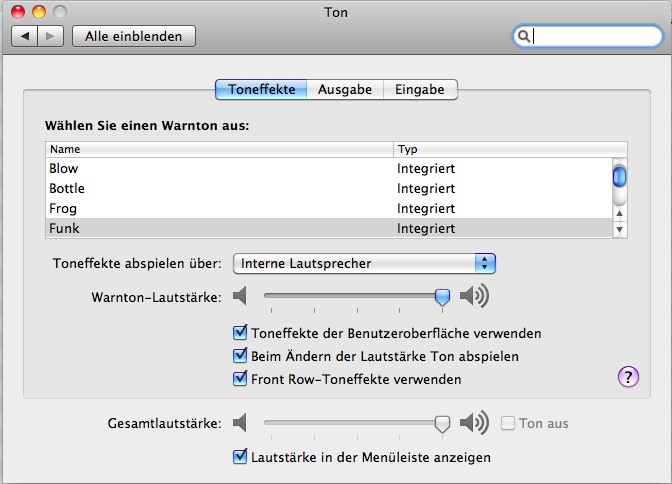Click the back navigation arrow
This screenshot has height=484, width=672.
tap(25, 36)
